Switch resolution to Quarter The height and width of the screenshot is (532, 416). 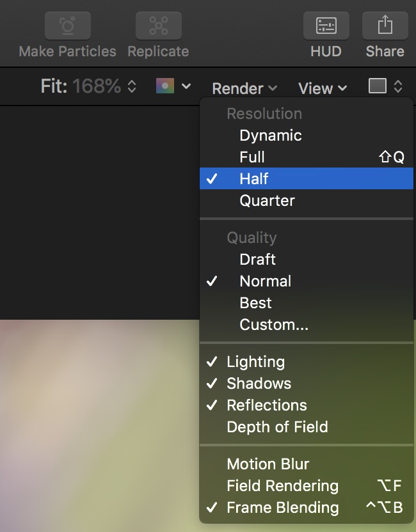pyautogui.click(x=267, y=201)
